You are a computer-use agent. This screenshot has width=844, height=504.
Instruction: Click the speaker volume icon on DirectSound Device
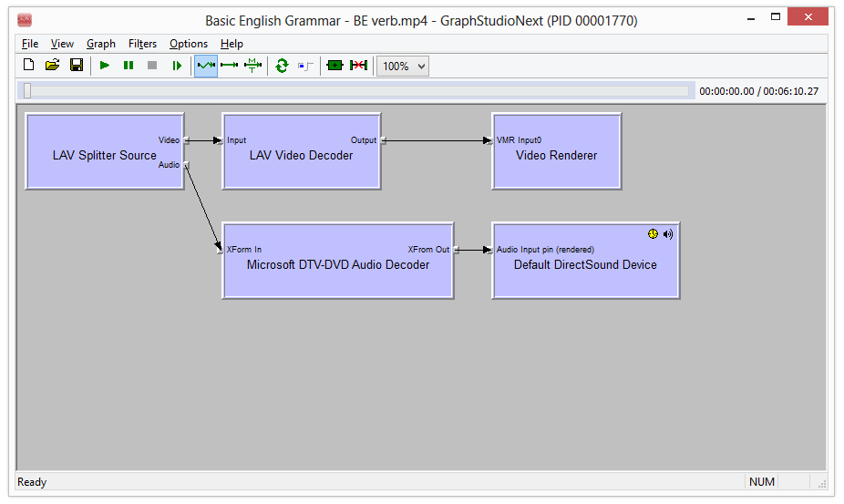point(668,233)
